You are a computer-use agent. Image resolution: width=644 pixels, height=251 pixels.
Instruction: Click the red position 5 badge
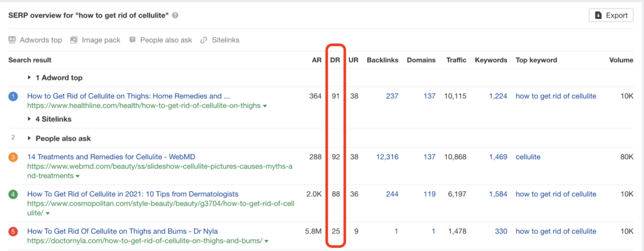(13, 231)
